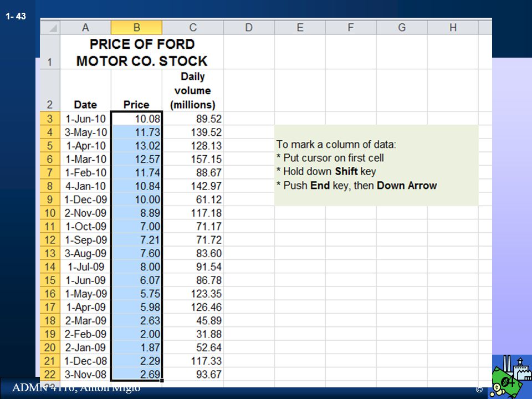The height and width of the screenshot is (399, 532).
Task: Select column B header
Action: click(x=136, y=27)
